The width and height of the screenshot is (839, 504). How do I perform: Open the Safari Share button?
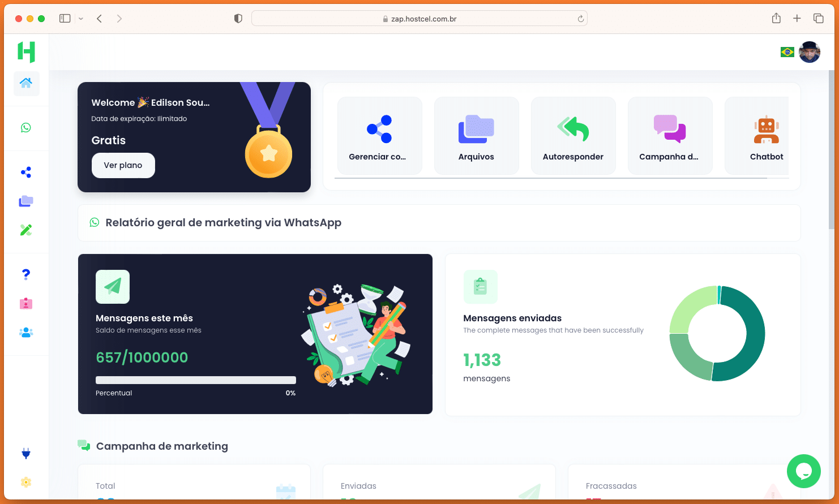click(x=776, y=18)
